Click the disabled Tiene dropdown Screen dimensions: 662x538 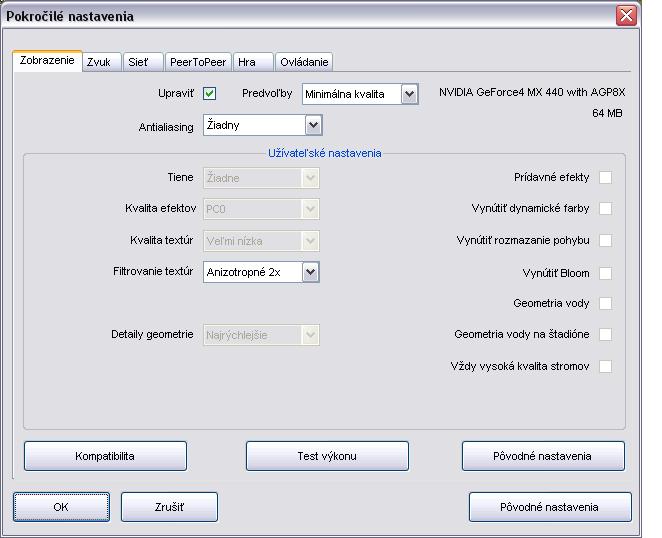click(261, 178)
